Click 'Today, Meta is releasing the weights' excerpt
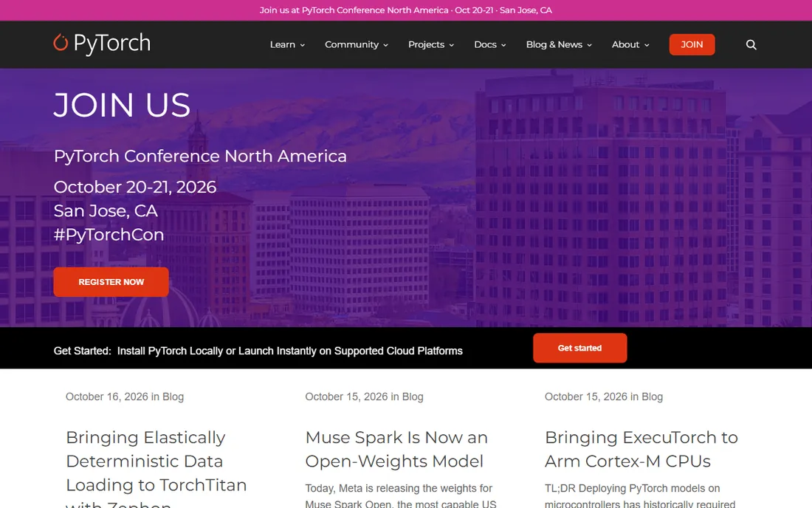 pyautogui.click(x=400, y=495)
